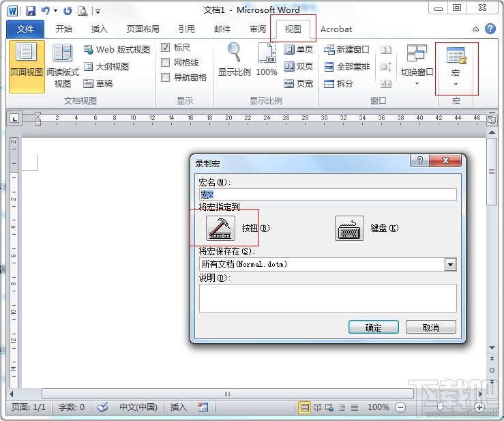The height and width of the screenshot is (421, 504).
Task: Click the Record Macro dialog help button
Action: coord(420,160)
